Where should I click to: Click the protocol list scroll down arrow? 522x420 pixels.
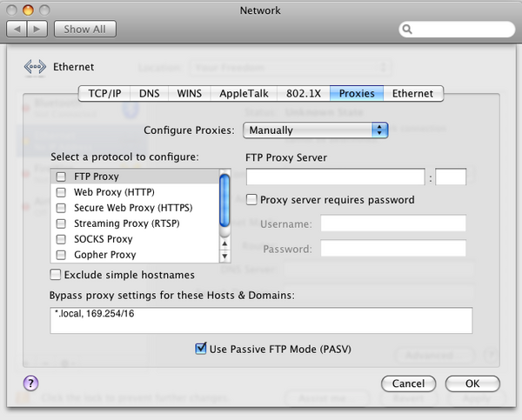224,256
